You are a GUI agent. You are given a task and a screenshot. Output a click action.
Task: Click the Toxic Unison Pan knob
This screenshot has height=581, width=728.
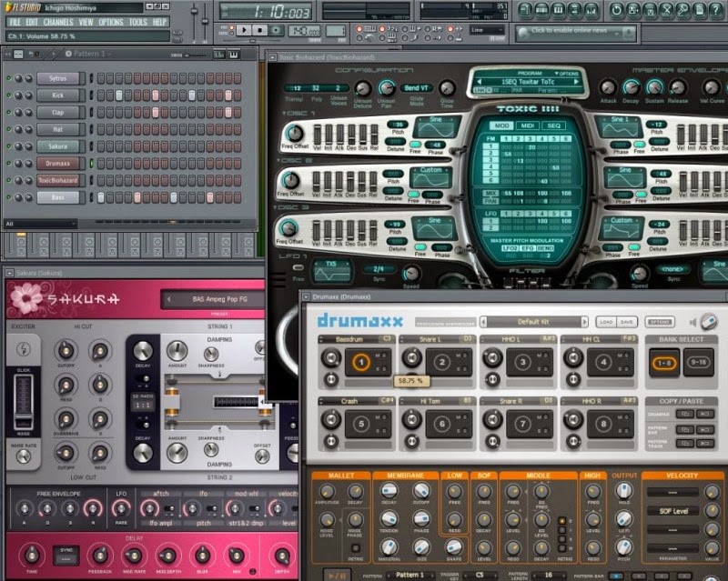pyautogui.click(x=386, y=87)
